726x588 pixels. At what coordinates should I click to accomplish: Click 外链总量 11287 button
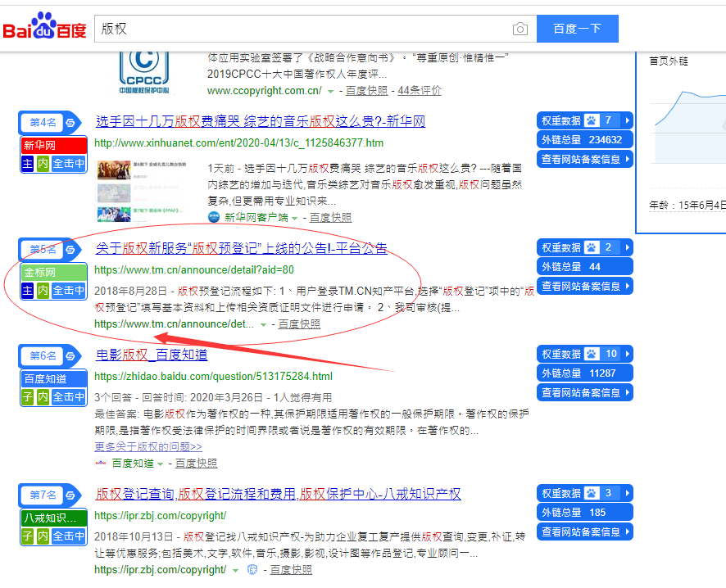pyautogui.click(x=585, y=373)
